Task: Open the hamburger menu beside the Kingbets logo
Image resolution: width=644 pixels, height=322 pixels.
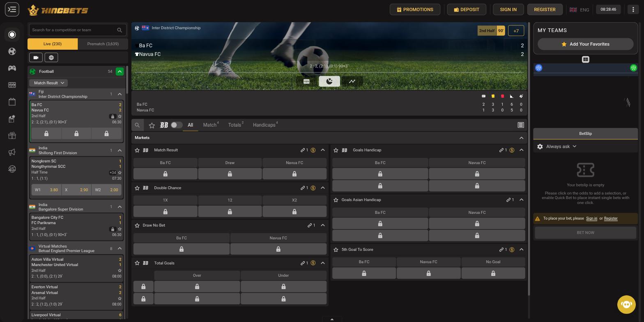Action: click(x=12, y=9)
